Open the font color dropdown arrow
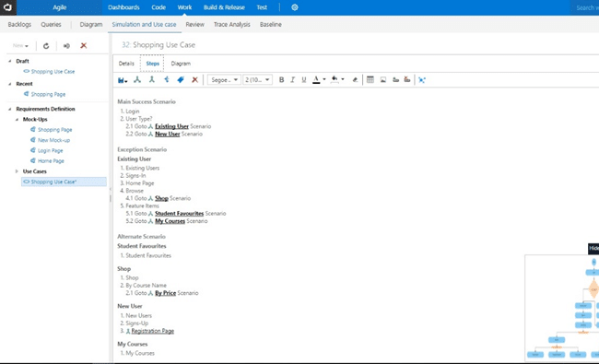 click(x=324, y=79)
